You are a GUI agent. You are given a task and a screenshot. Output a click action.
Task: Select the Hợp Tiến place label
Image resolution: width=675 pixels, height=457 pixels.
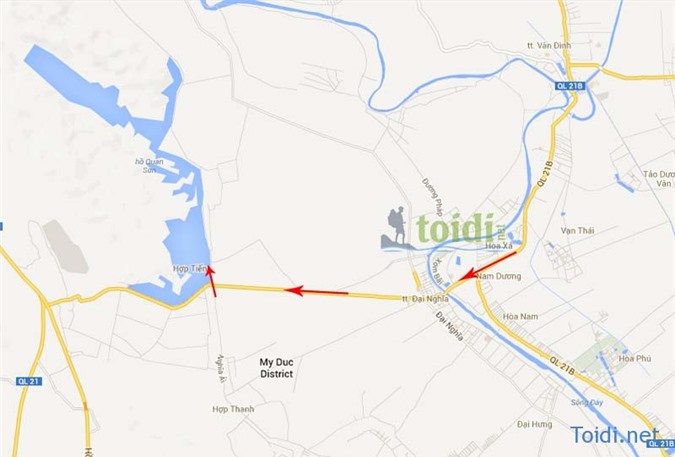click(x=189, y=269)
